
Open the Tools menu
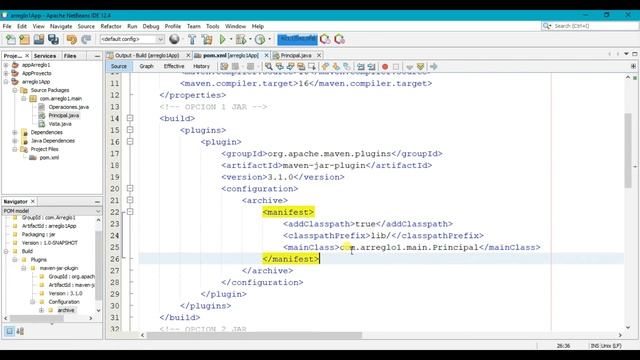click(x=213, y=26)
